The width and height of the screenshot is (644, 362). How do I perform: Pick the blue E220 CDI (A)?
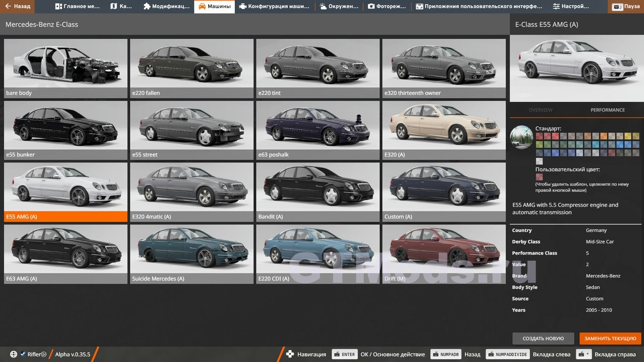tap(318, 254)
